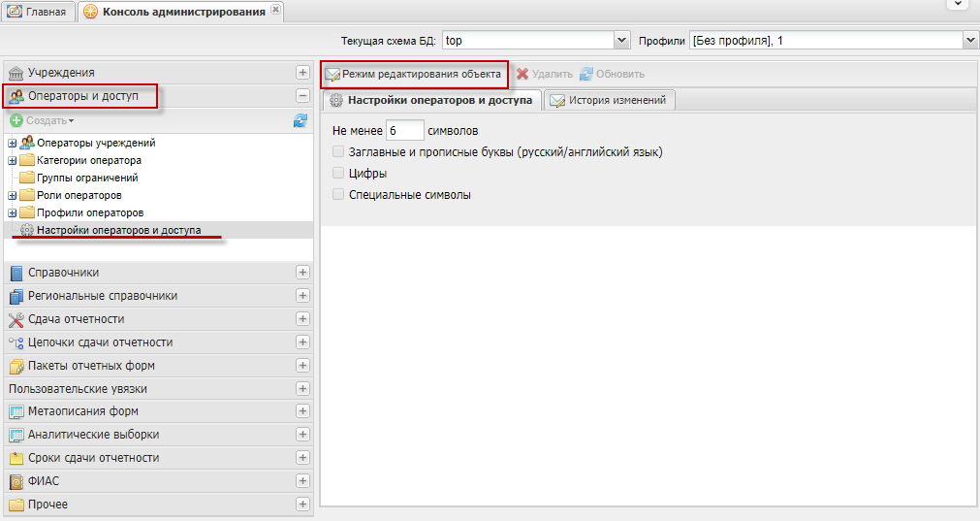Open the Текущая схема БД dropdown
980x521 pixels.
[x=622, y=41]
